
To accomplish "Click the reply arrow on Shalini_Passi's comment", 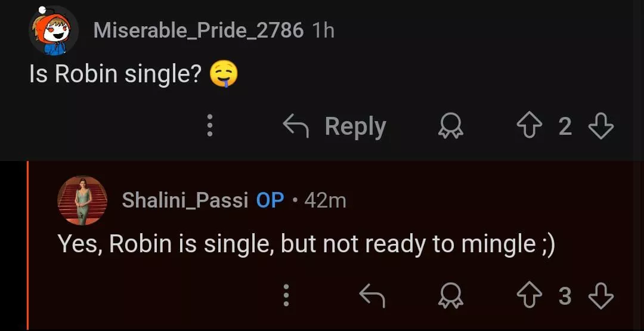I will (371, 295).
